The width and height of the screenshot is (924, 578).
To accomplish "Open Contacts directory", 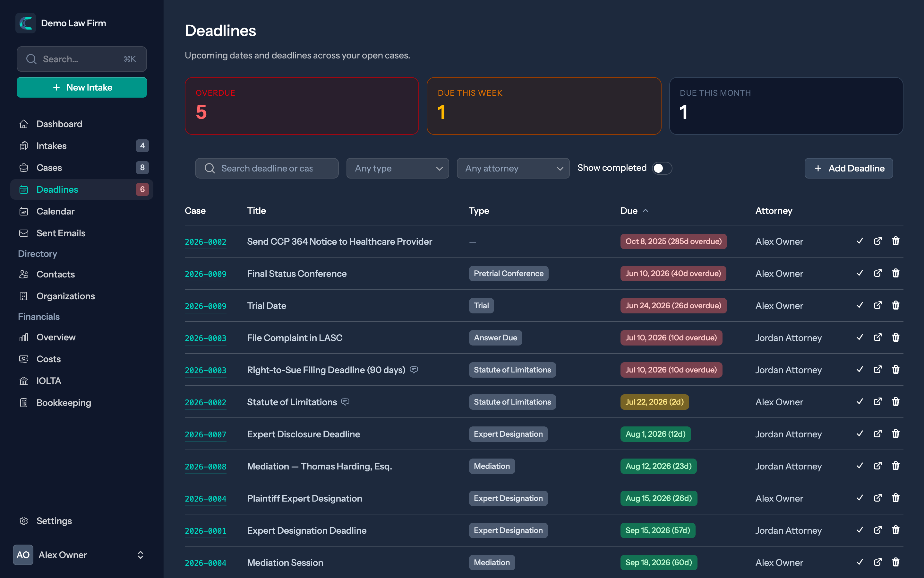I will point(82,274).
